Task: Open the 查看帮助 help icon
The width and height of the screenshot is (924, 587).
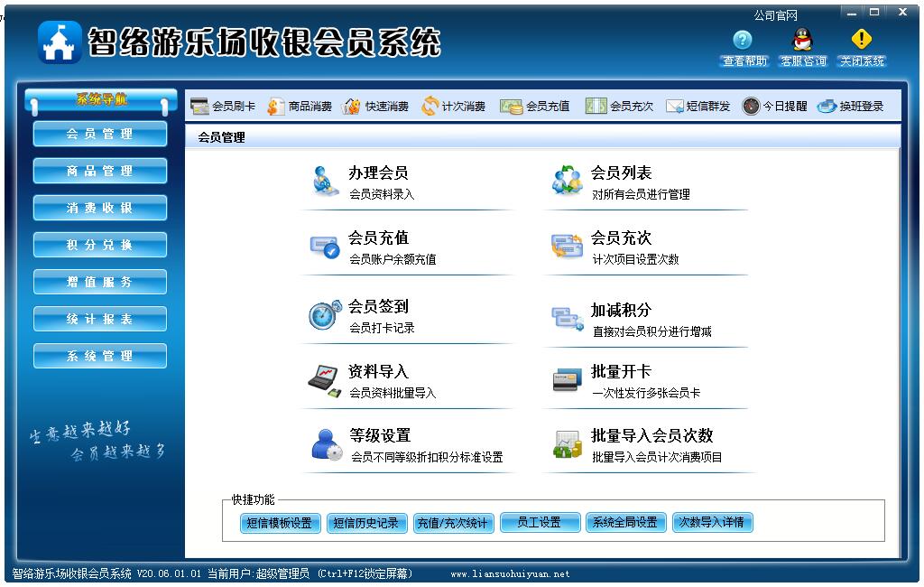Action: click(743, 40)
